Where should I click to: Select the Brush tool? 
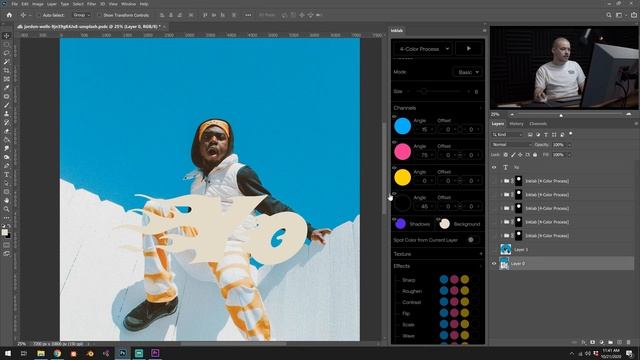pos(6,105)
